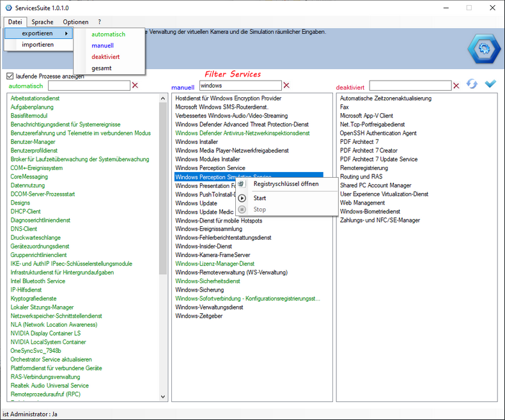The width and height of the screenshot is (505, 420).
Task: Select 'Intel Bluetooth Service' entry
Action: click(38, 281)
